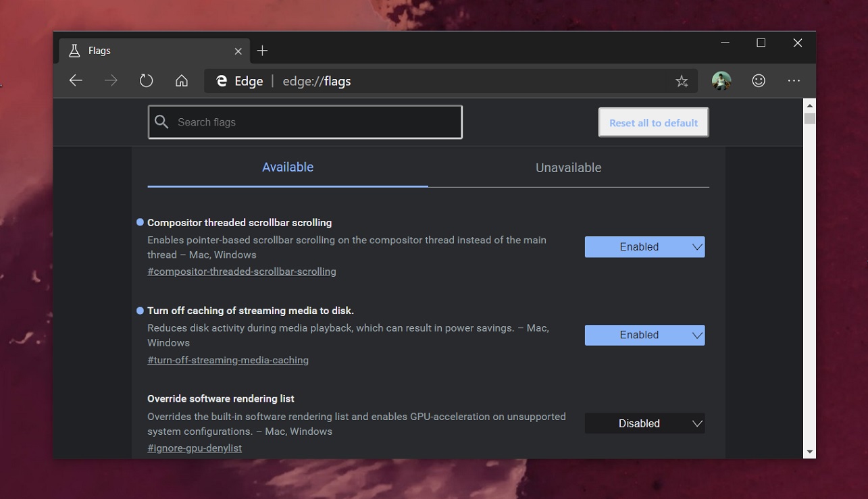Click the edge://flags address bar
This screenshot has height=499, width=868.
[451, 81]
